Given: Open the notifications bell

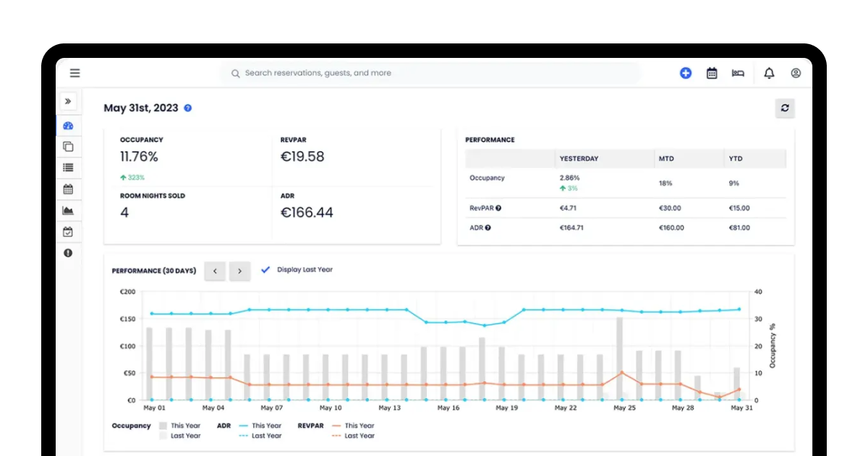Looking at the screenshot, I should pyautogui.click(x=769, y=73).
